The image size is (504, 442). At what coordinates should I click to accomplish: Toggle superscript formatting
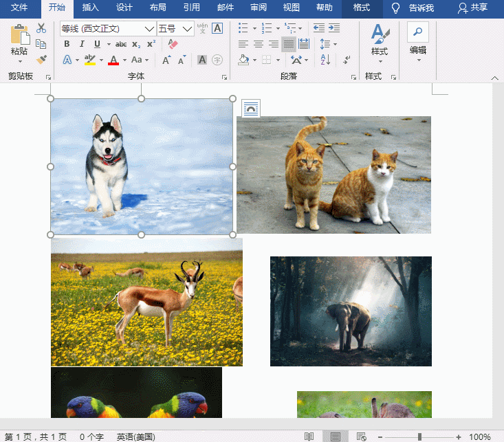click(151, 44)
